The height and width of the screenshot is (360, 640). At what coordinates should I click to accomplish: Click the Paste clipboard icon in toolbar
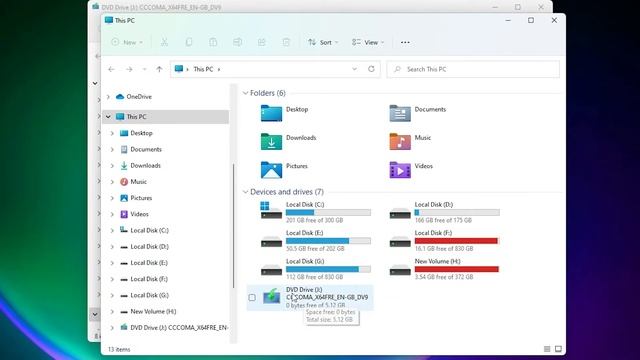213,42
